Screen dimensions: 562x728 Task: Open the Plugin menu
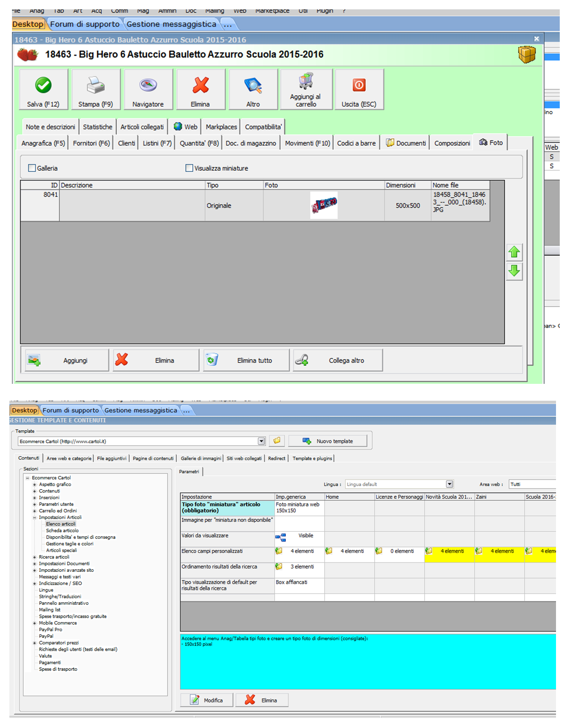coord(324,11)
